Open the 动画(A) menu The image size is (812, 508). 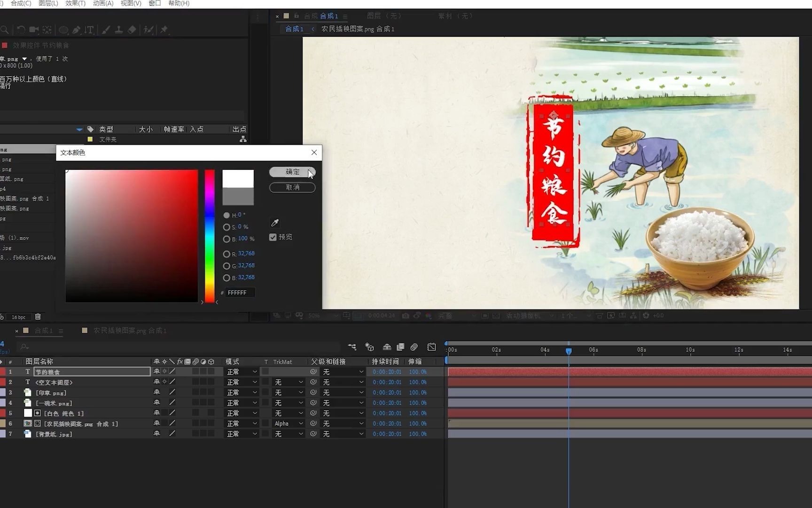[103, 3]
